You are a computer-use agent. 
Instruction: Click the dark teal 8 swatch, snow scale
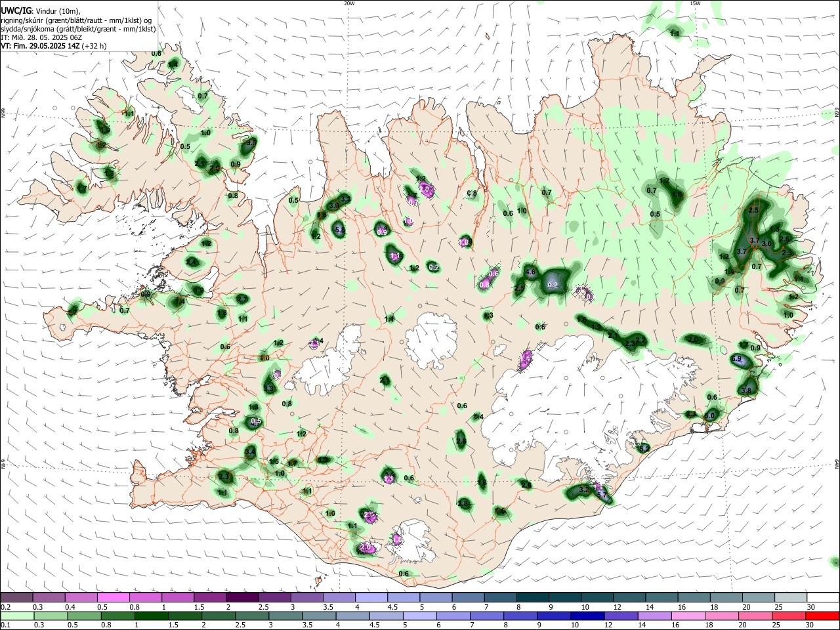coord(533,598)
